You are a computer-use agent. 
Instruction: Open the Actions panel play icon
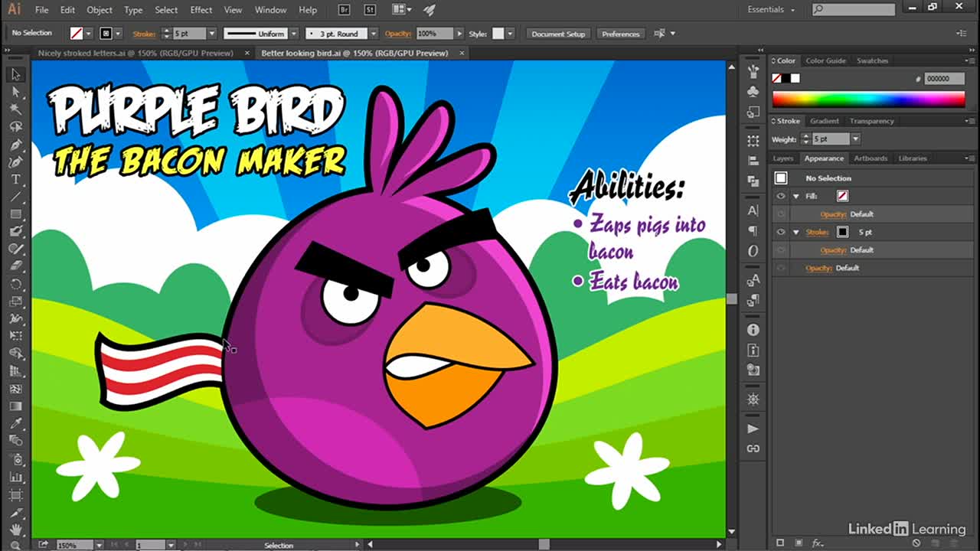pyautogui.click(x=753, y=429)
